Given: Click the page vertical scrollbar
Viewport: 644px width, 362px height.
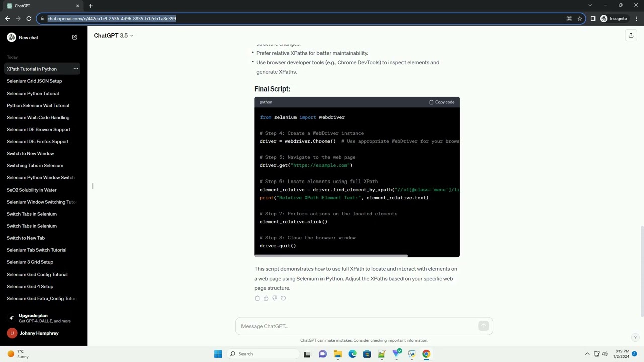Looking at the screenshot, I should pyautogui.click(x=641, y=271).
